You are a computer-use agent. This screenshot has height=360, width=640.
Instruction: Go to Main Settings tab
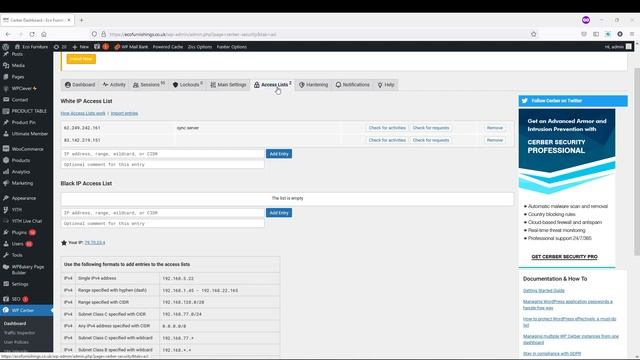pyautogui.click(x=228, y=85)
